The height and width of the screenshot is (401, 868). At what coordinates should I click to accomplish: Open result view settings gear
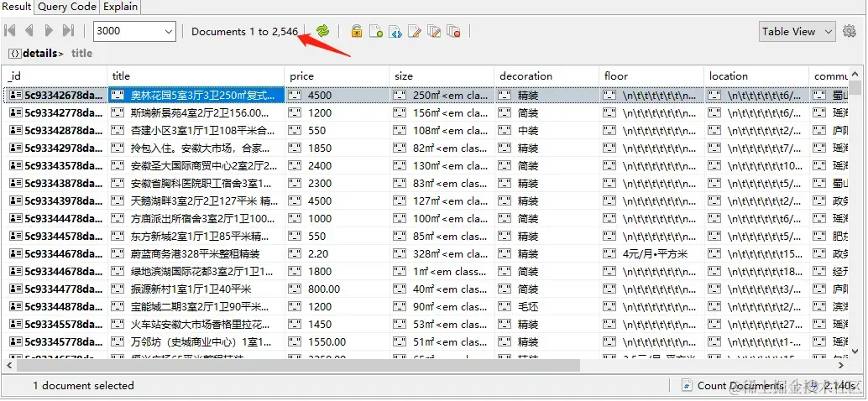[x=850, y=31]
